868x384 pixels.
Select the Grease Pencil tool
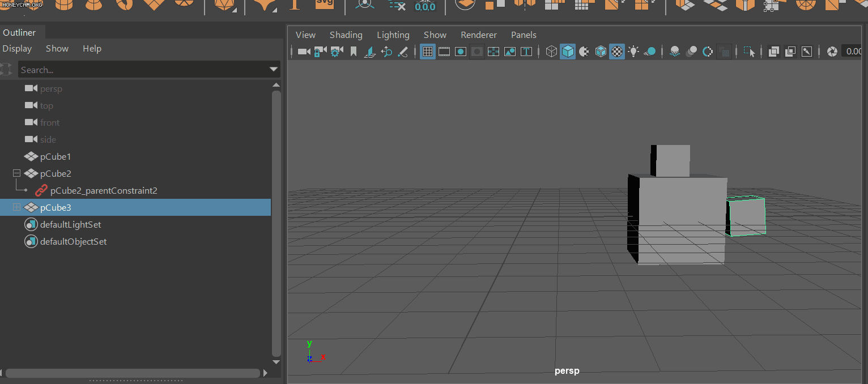(403, 52)
